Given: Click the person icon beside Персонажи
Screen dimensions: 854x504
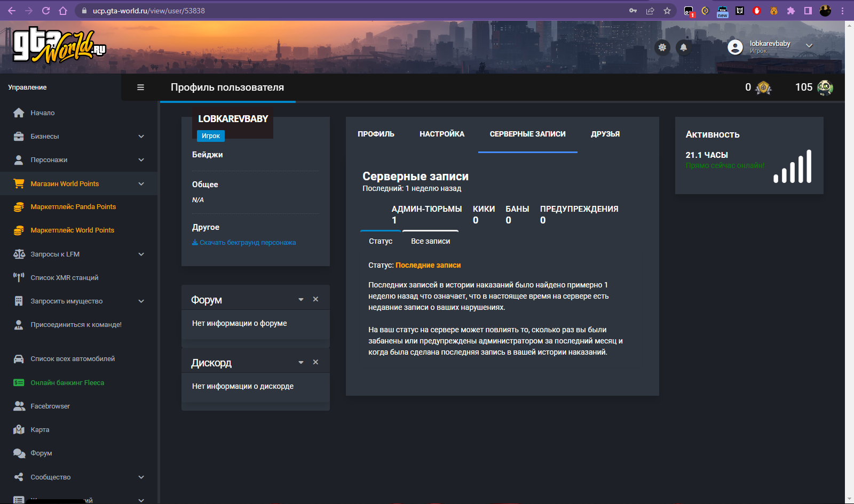Looking at the screenshot, I should point(19,160).
